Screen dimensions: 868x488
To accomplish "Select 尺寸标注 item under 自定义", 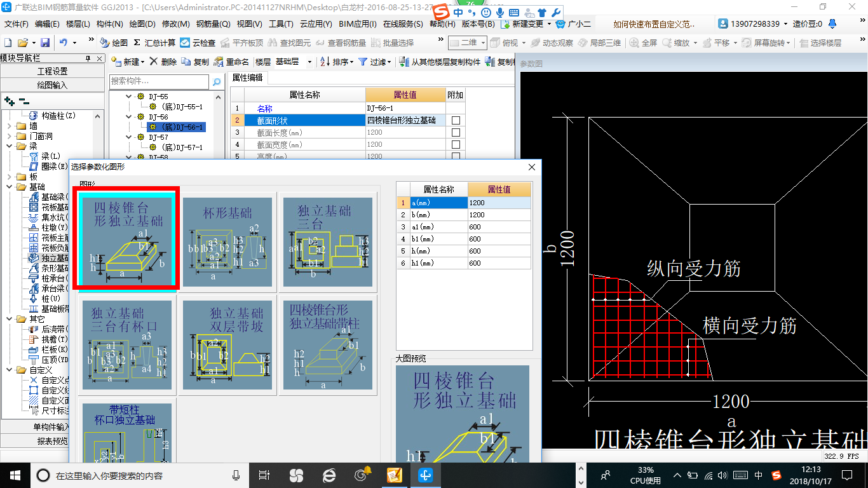I will (x=50, y=410).
